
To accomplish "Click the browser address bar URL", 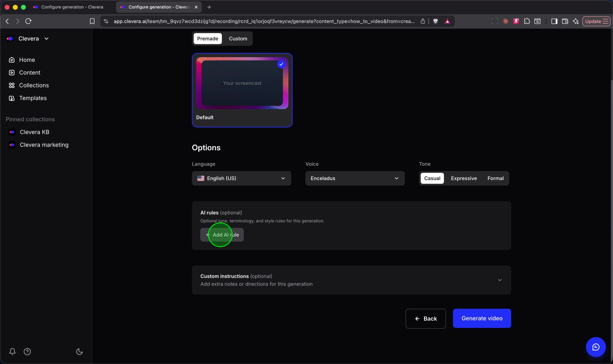I will [x=264, y=21].
